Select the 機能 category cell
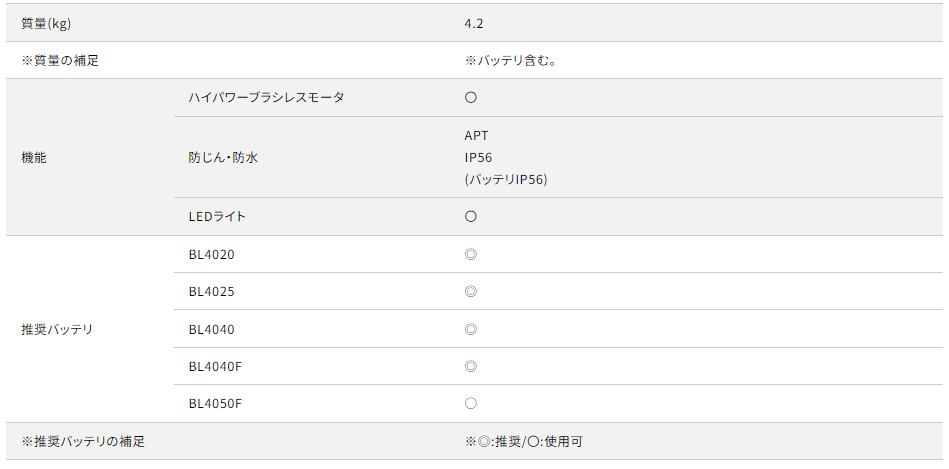949x469 pixels. tap(34, 158)
